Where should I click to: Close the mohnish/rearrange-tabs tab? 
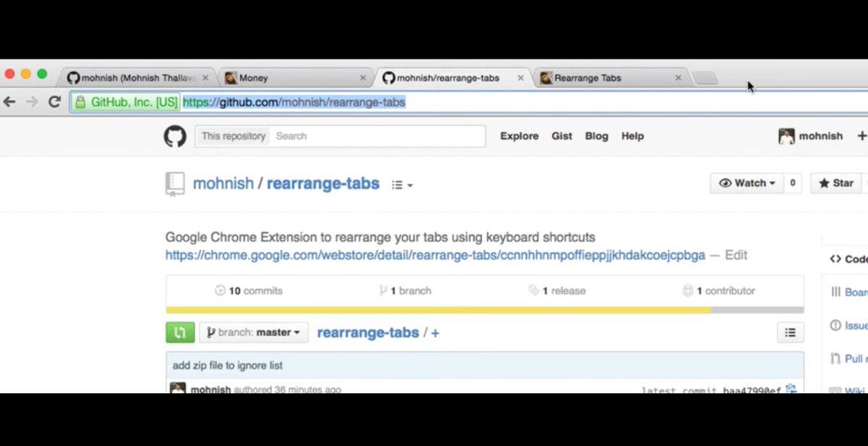click(x=520, y=78)
